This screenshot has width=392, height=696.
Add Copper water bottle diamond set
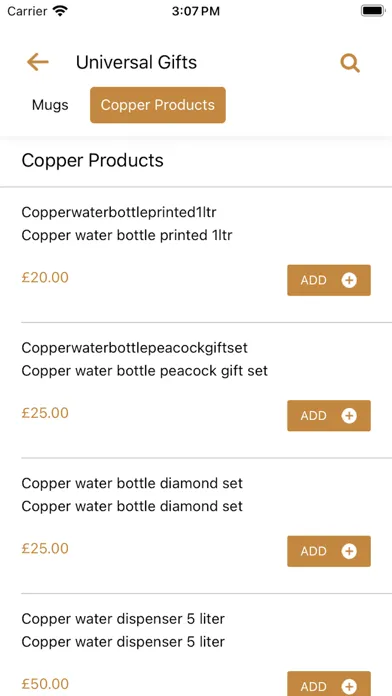coord(329,551)
